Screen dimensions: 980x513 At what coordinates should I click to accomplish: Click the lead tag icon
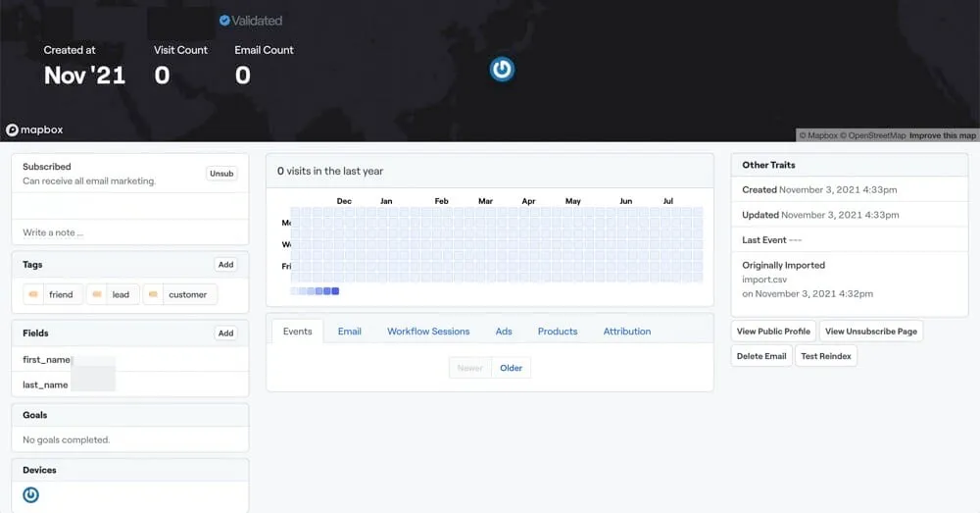tap(98, 294)
